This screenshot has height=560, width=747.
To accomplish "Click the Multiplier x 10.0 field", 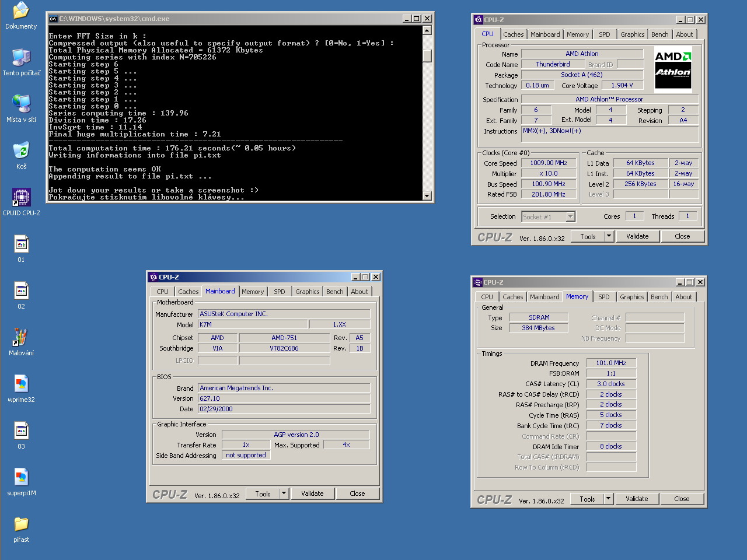I will (549, 174).
